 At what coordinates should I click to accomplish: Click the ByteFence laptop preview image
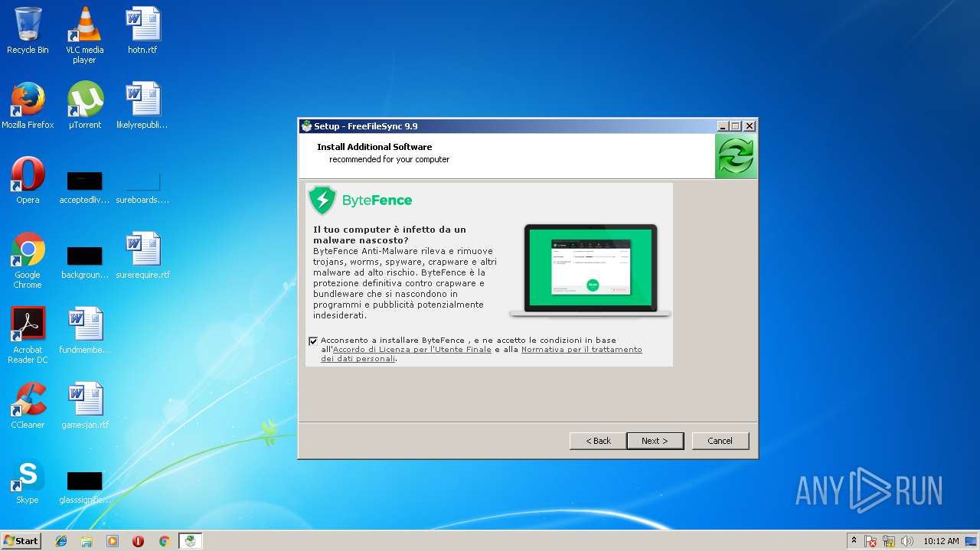coord(590,270)
